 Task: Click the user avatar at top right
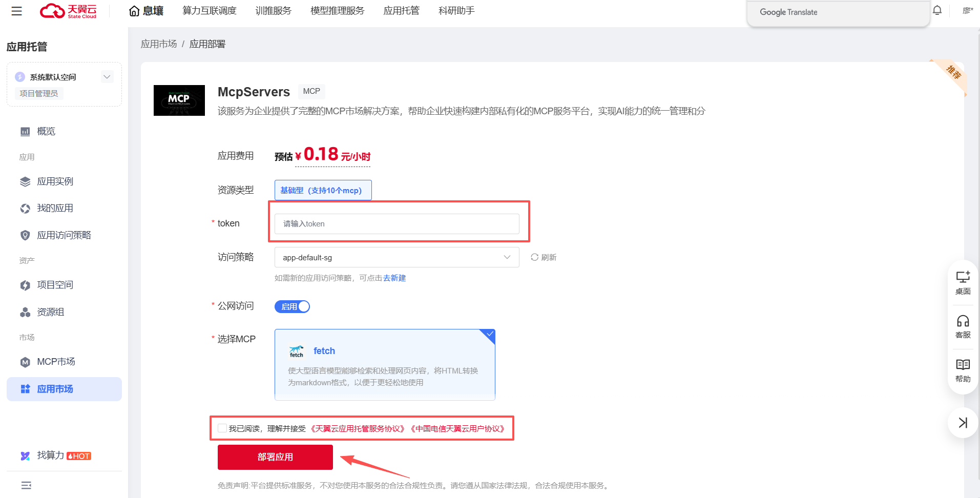pos(967,10)
